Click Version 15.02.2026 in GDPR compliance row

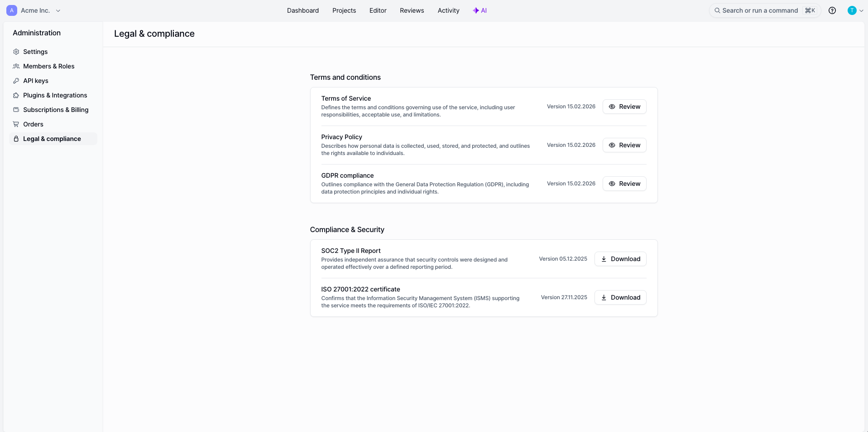coord(571,184)
